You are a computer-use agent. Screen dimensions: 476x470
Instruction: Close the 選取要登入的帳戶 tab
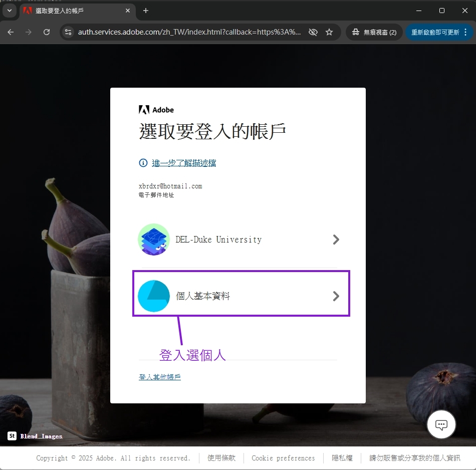click(x=128, y=11)
